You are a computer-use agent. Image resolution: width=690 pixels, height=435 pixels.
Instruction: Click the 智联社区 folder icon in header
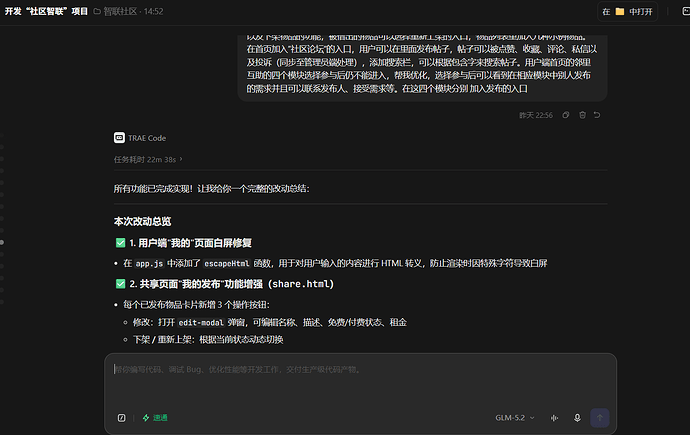[x=97, y=11]
